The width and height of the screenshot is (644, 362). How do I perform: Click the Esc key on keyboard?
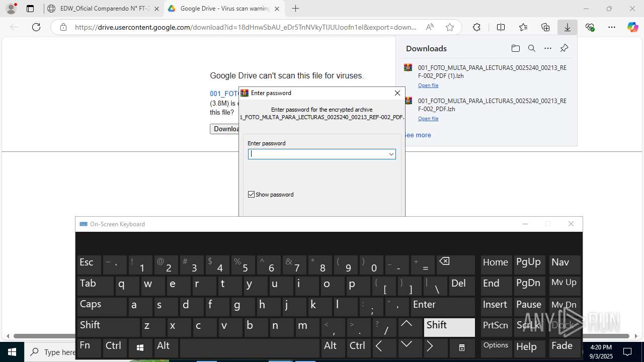coord(89,265)
